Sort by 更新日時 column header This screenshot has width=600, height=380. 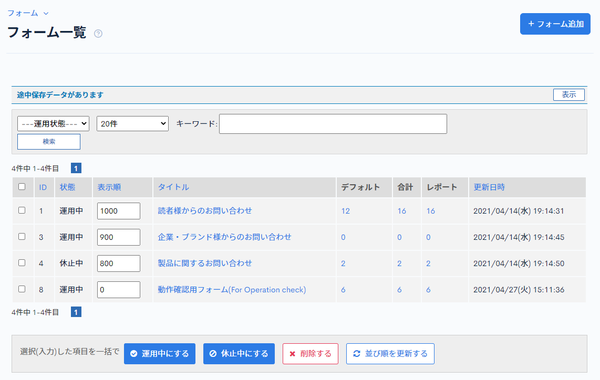489,187
